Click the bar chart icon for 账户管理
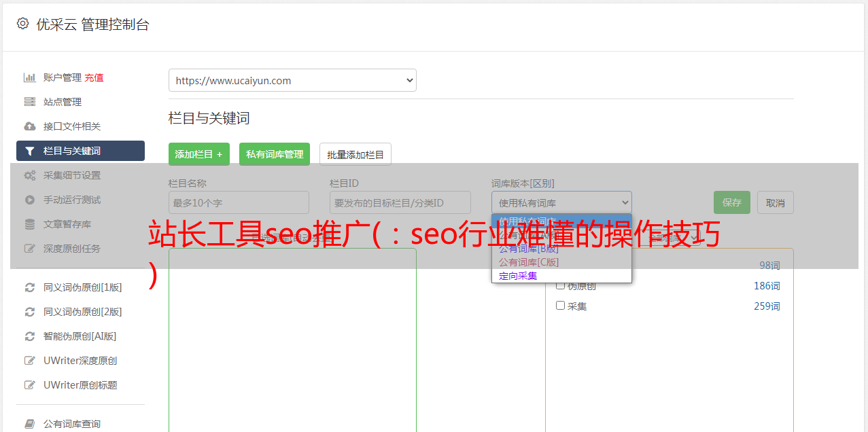 (29, 77)
